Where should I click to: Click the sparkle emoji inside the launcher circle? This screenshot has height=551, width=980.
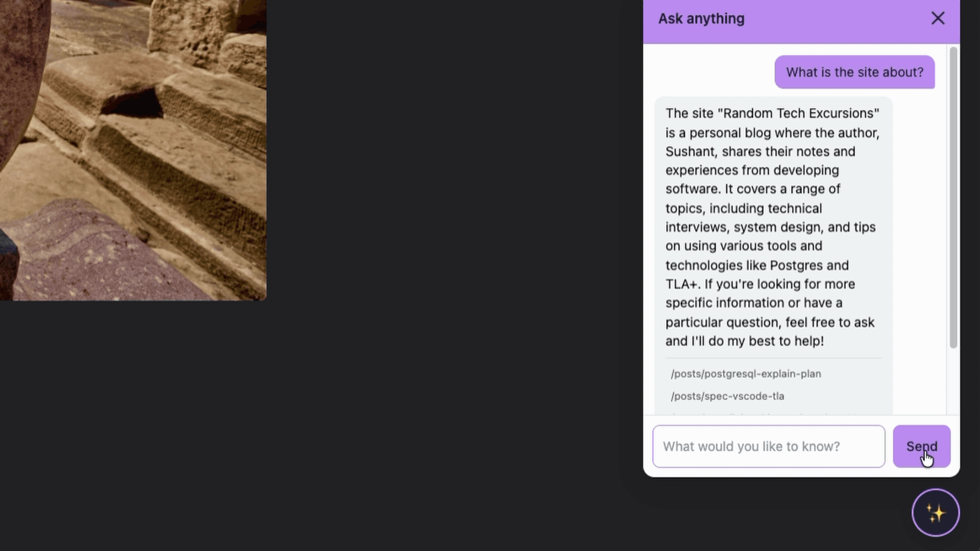coord(936,512)
